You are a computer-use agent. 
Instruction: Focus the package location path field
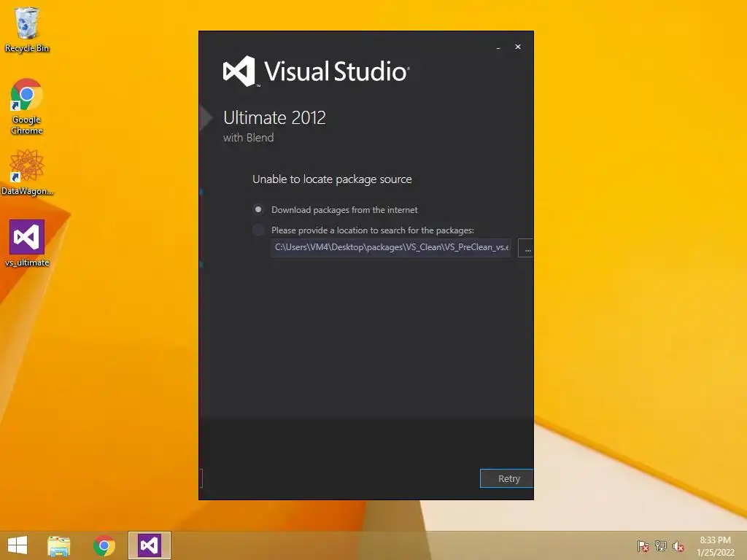click(x=391, y=248)
